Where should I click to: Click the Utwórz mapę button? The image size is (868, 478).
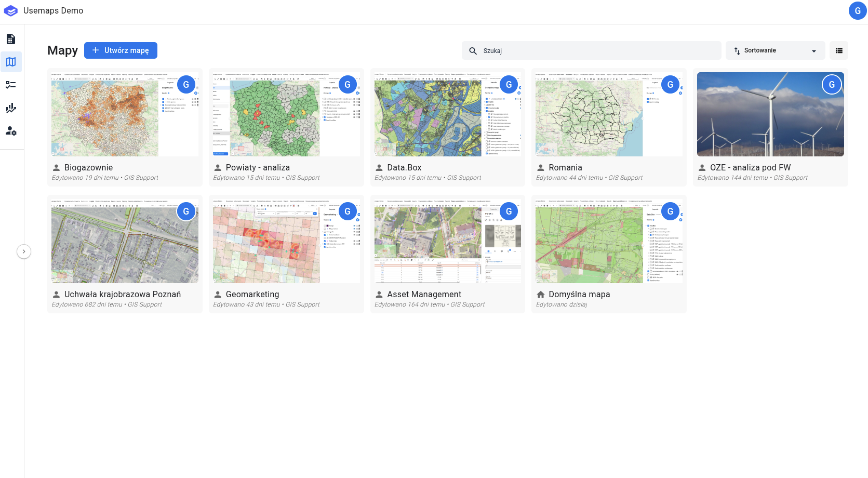pyautogui.click(x=121, y=50)
